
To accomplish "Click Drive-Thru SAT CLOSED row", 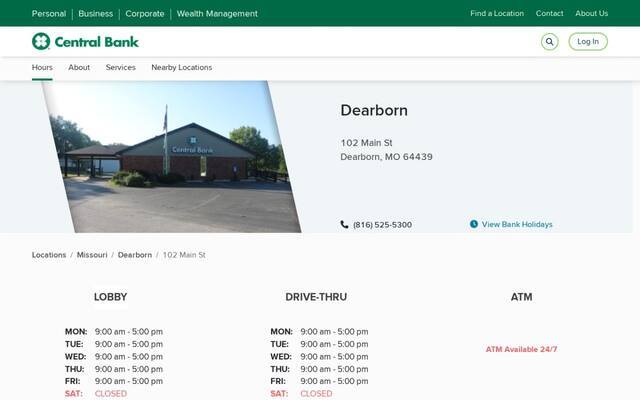I will 301,393.
